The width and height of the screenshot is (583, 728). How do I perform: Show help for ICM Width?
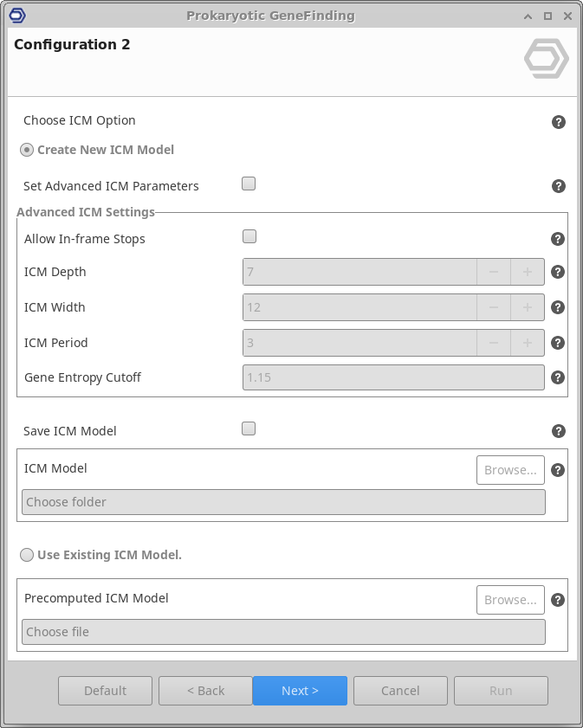point(558,307)
